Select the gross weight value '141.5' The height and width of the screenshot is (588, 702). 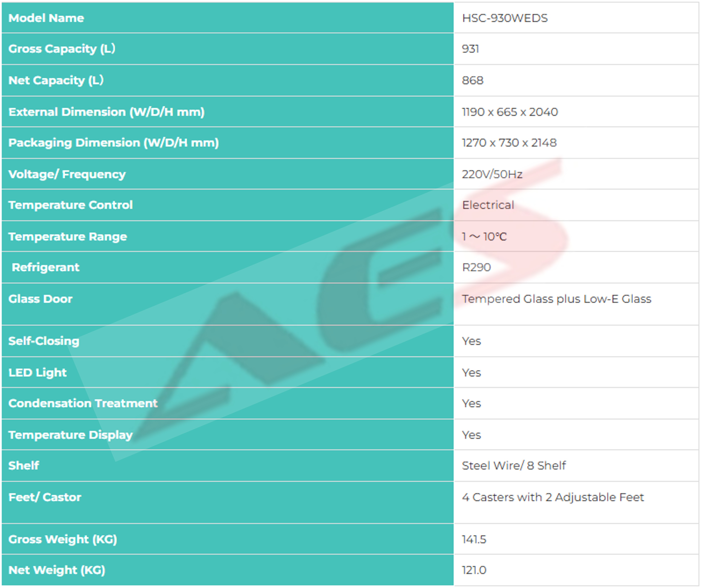tap(474, 539)
